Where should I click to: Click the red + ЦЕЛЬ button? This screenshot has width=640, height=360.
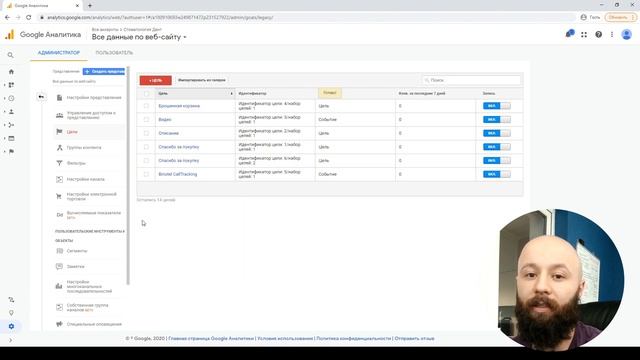point(156,80)
